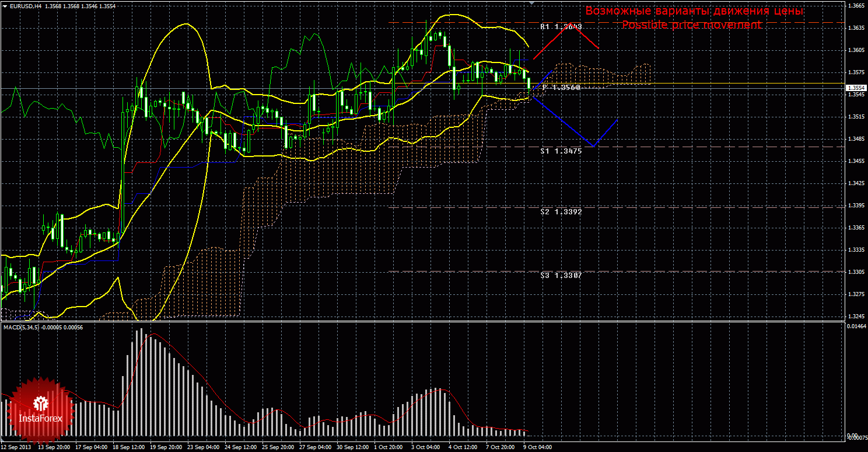This screenshot has width=868, height=452.
Task: Click the 9 Oct 04:00 time label
Action: 537,447
